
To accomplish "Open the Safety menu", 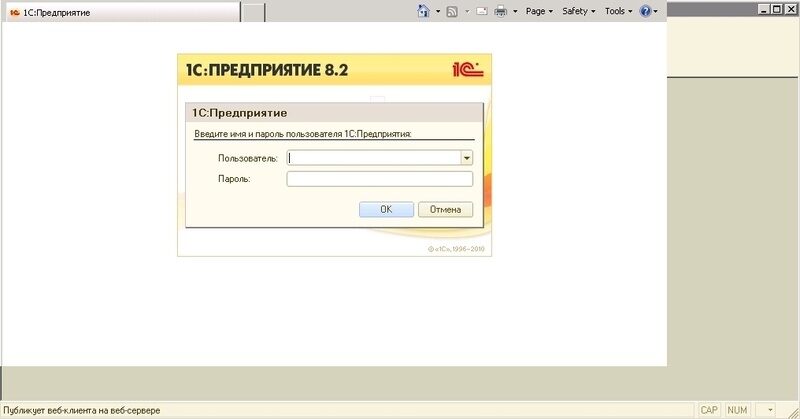I will [x=579, y=11].
